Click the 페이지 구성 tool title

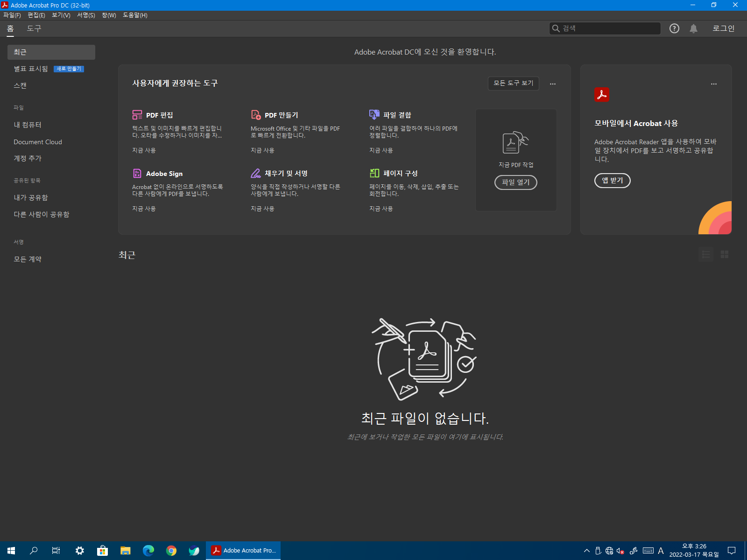[x=401, y=173]
